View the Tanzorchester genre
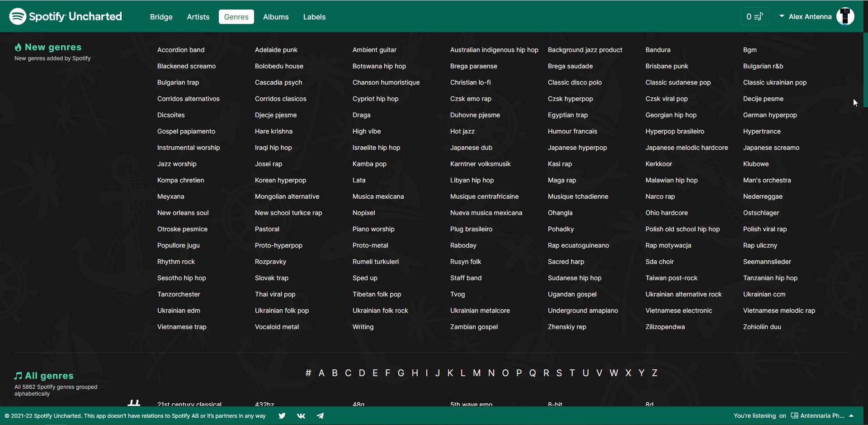Screen dimensions: 868x425 179,294
